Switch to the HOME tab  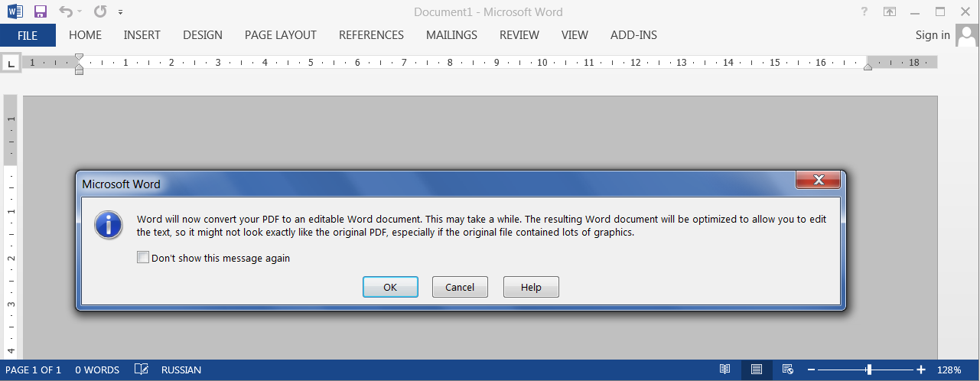85,35
